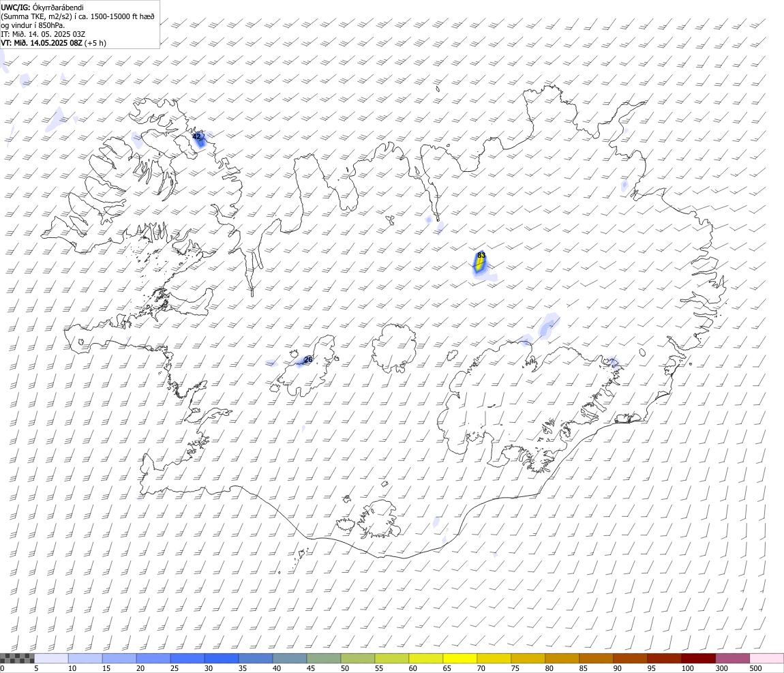Click the legend label '300'
Screen dimensions: 784x673
(721, 668)
